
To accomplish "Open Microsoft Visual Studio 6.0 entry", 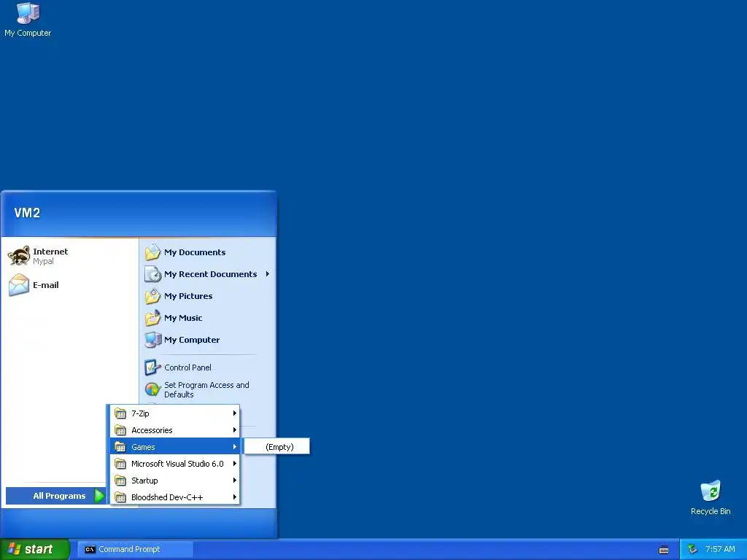I will point(174,463).
